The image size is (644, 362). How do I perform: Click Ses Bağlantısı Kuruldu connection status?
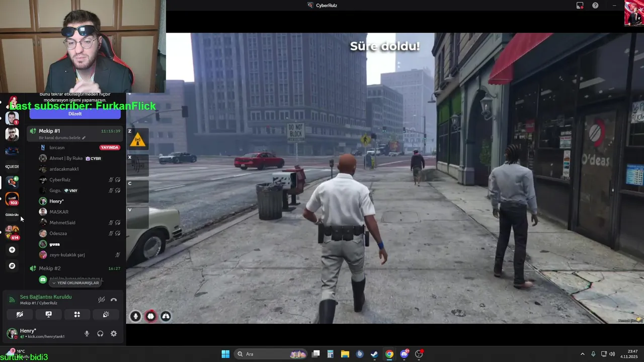pos(46,297)
